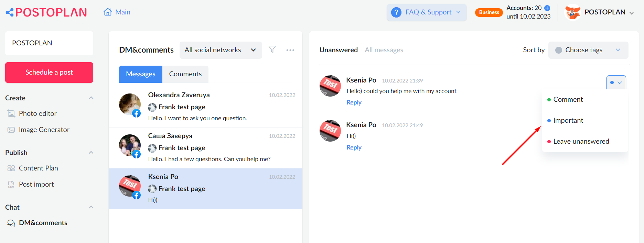Open the Choose tags dropdown
644x243 pixels.
pyautogui.click(x=588, y=50)
